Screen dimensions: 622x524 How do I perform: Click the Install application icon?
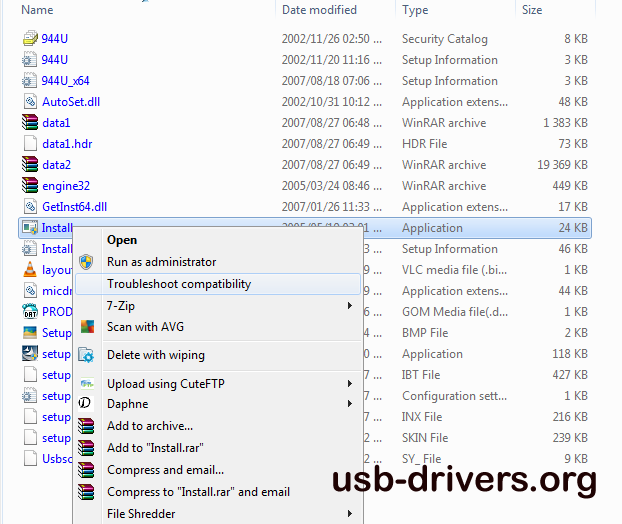[30, 228]
